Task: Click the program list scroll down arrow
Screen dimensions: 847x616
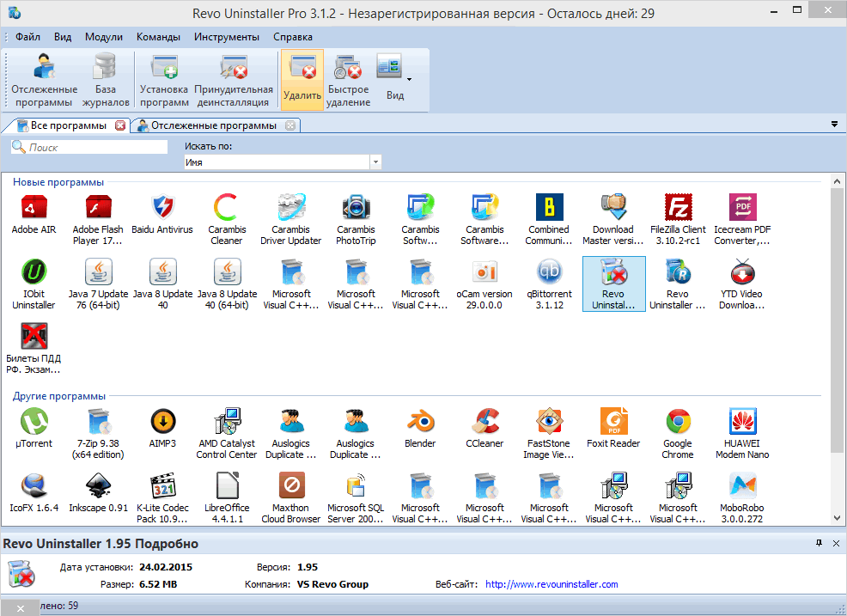Action: (838, 518)
